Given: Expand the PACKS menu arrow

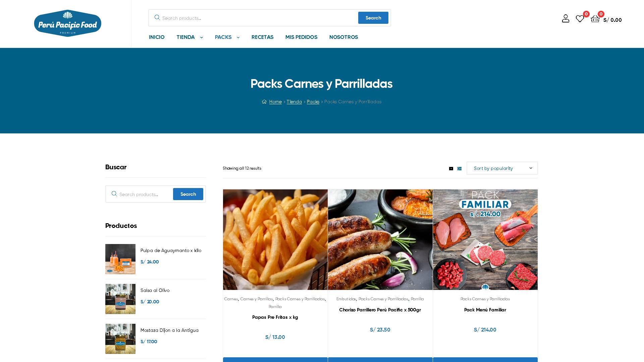Looking at the screenshot, I should pos(238,38).
